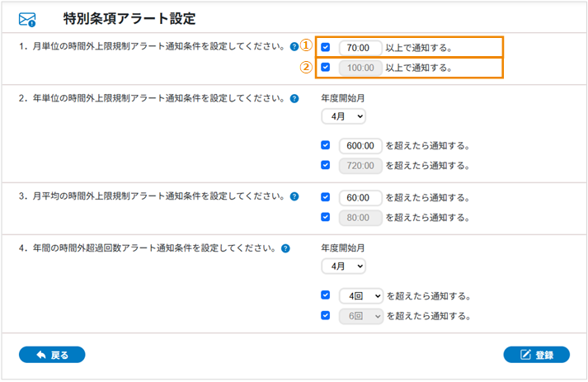Click help icon for monthly average limit alert
Screen dimensions: 588x382
click(294, 197)
